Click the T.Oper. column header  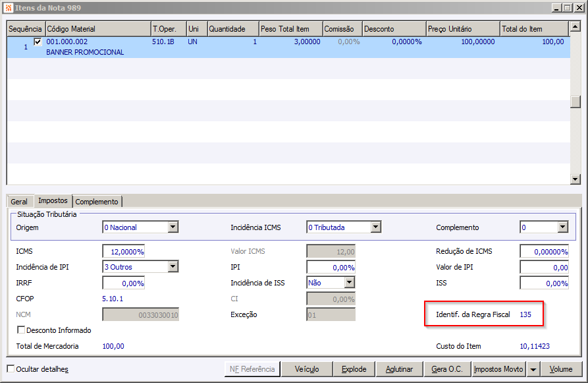tap(169, 29)
